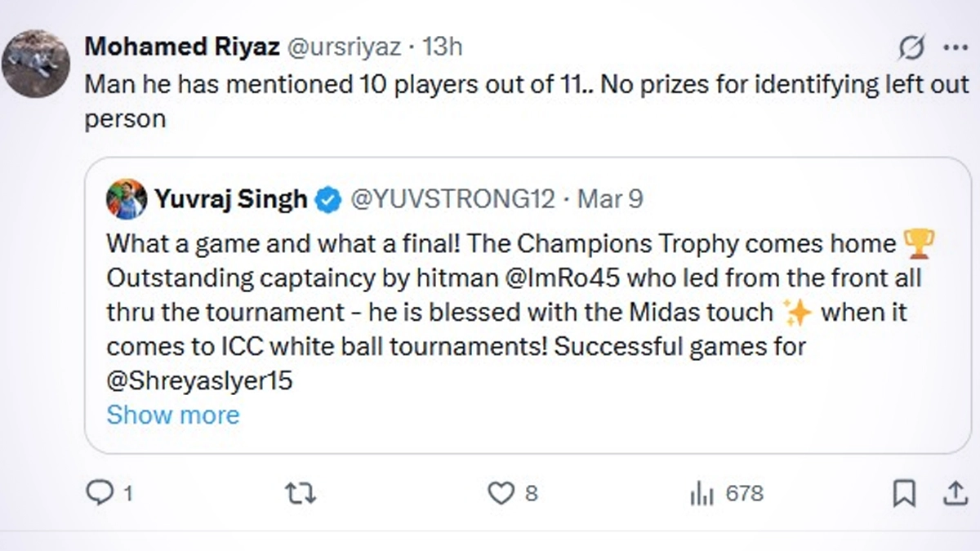Click the Grok circle-slash icon
The width and height of the screenshot is (980, 551).
pos(911,49)
